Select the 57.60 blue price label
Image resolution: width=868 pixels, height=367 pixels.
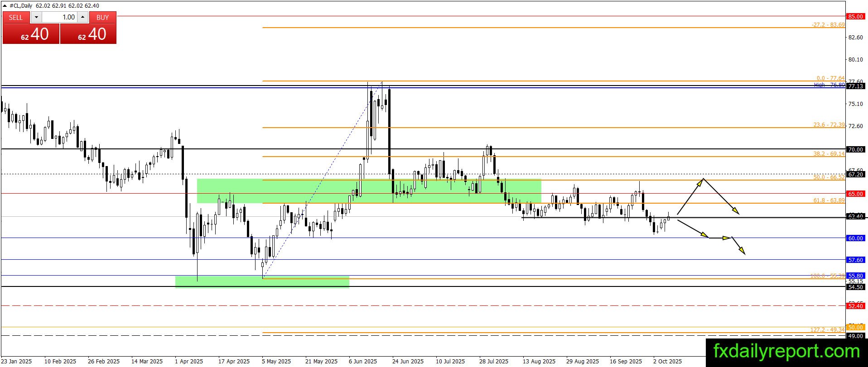click(x=855, y=260)
